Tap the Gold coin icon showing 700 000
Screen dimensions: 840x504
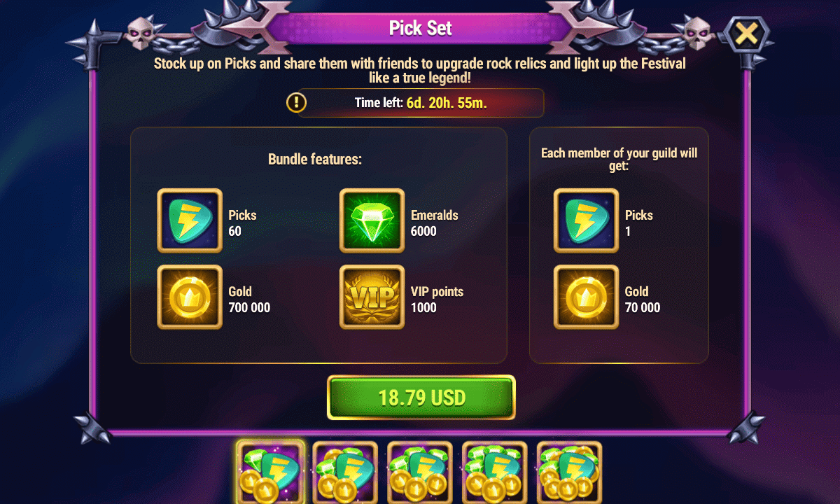190,297
